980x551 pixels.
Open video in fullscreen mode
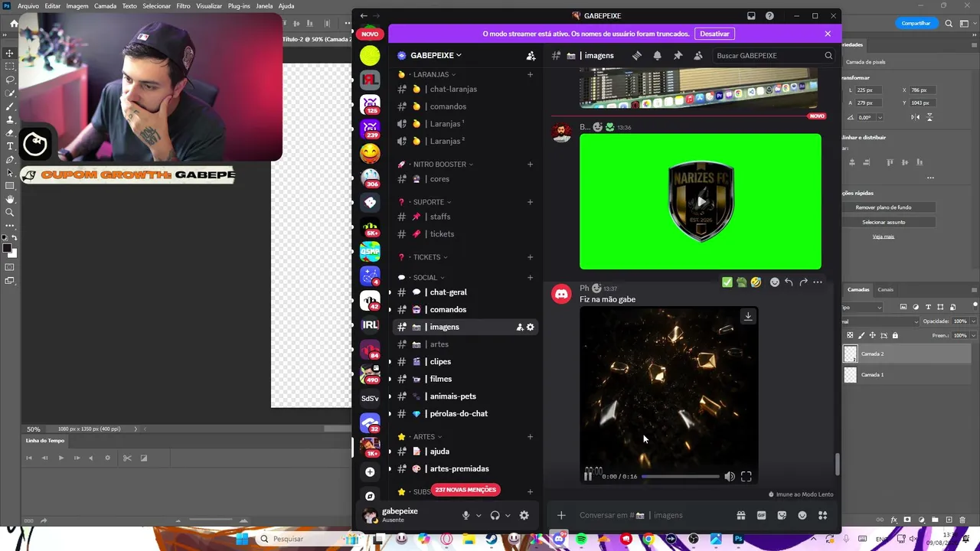click(x=746, y=476)
